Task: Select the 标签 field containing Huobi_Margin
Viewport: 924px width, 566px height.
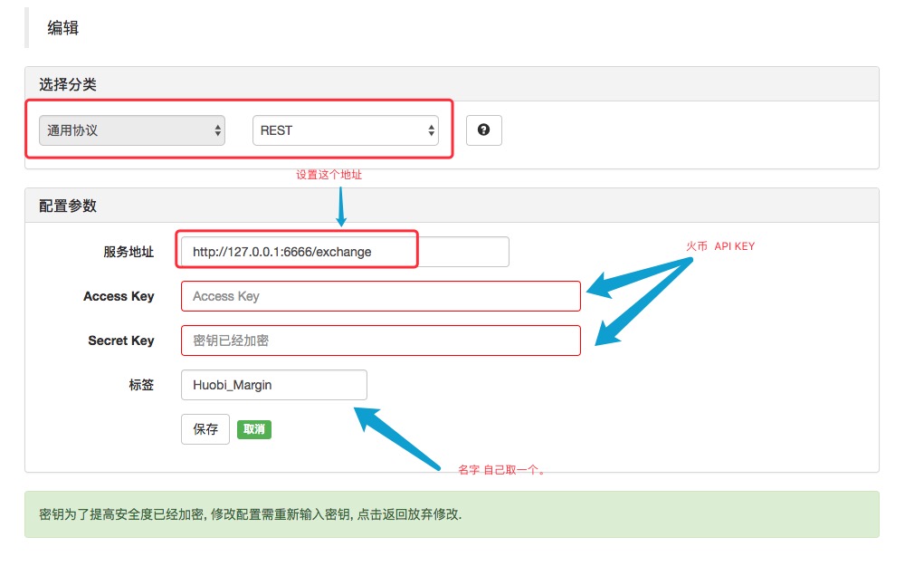Action: click(x=274, y=385)
